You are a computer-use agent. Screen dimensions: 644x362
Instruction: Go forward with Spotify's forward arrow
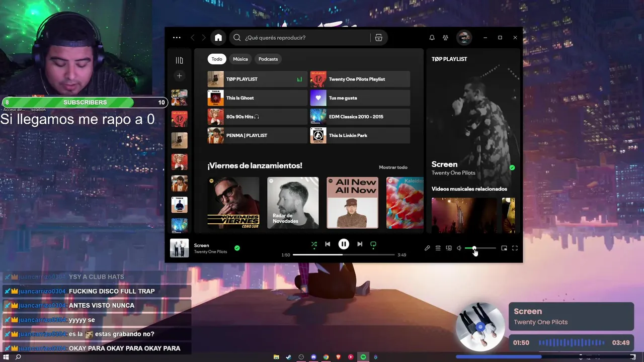[204, 38]
